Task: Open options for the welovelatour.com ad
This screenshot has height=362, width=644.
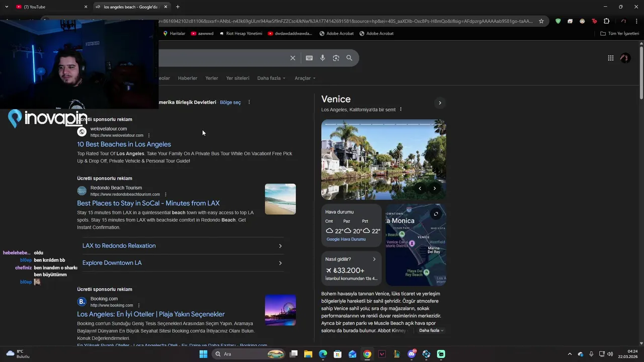Action: [149, 135]
